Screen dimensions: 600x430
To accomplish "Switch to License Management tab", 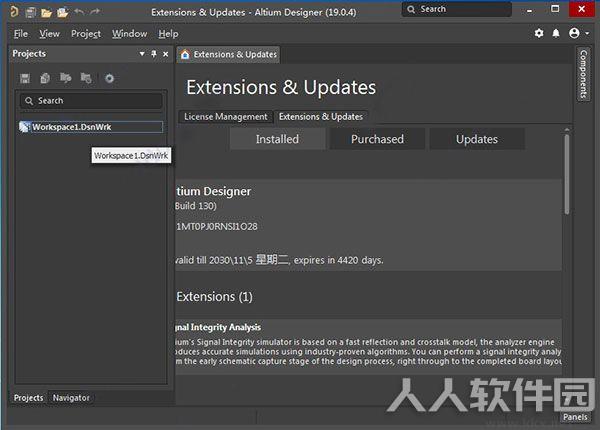I will pyautogui.click(x=226, y=117).
